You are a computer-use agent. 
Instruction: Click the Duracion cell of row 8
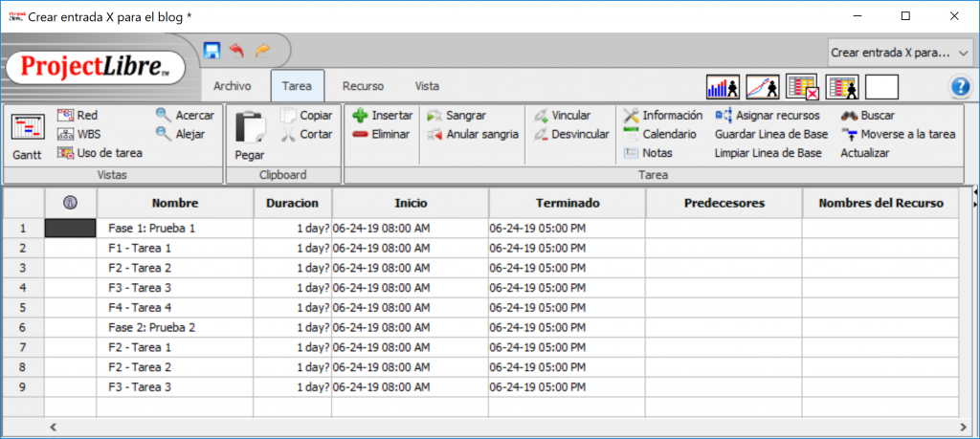293,366
